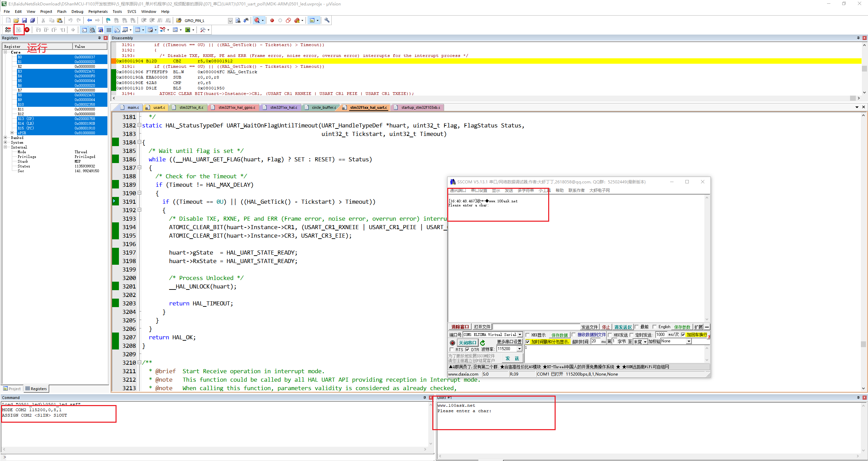
Task: Click the Insert Breakpoint red dot icon
Action: click(x=272, y=20)
